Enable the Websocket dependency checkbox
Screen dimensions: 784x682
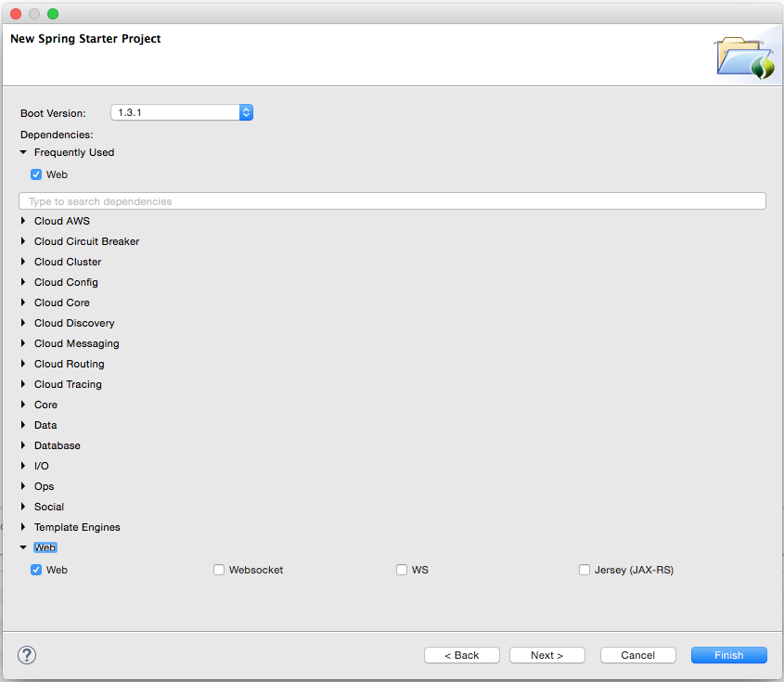point(219,570)
